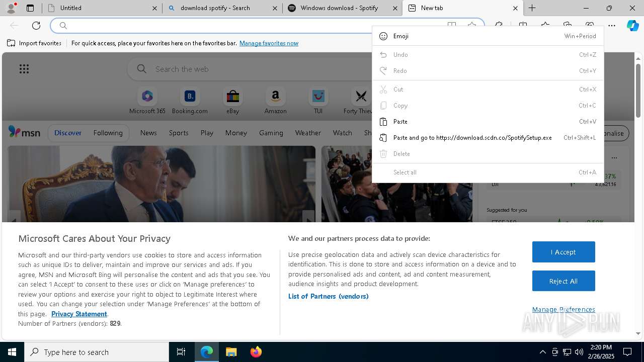Open Manage Preferences link

coord(563,310)
